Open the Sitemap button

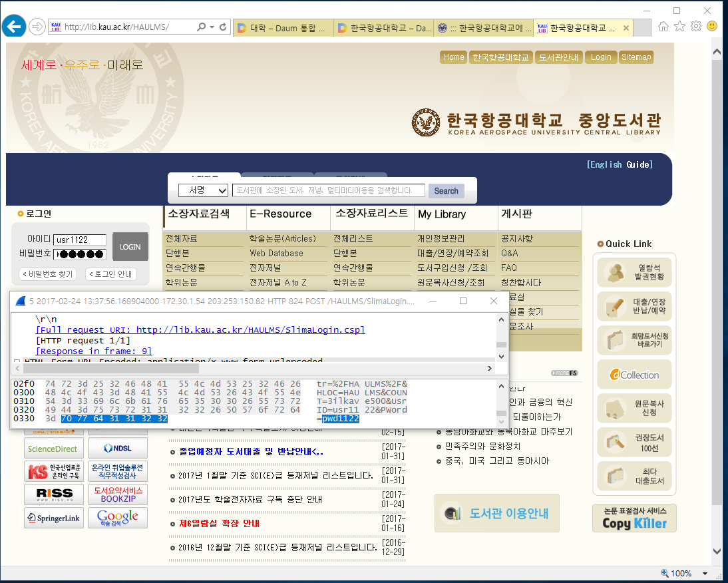tap(636, 57)
